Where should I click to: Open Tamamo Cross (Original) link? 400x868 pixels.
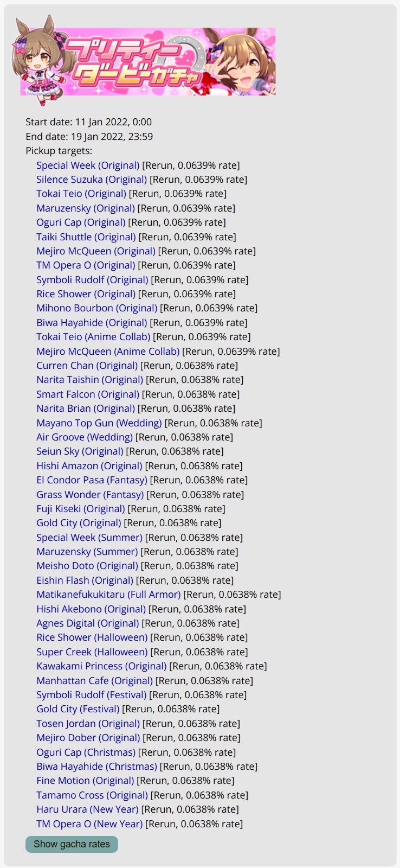92,795
